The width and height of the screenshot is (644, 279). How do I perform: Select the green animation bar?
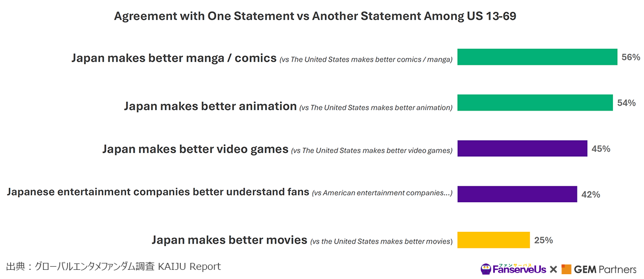535,102
